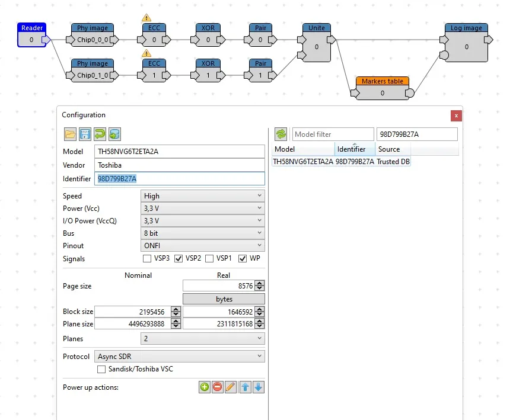Enable the VSP3 signal checkbox

pos(147,258)
